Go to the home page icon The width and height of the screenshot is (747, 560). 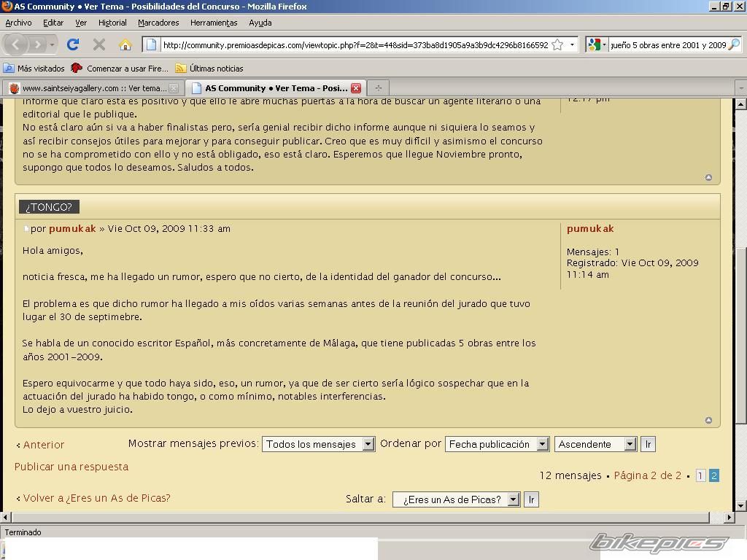point(125,44)
